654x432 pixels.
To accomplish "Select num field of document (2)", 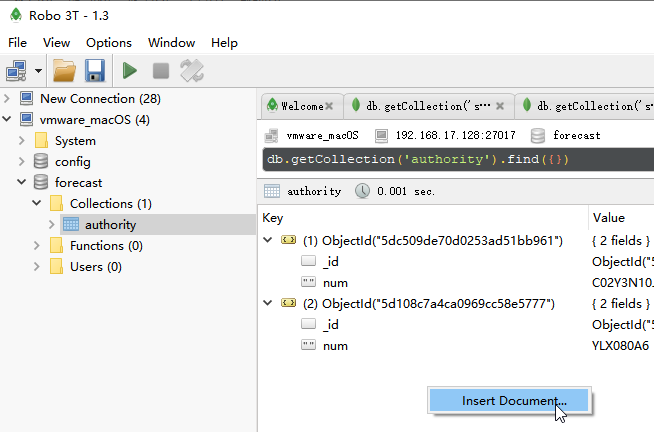I will [335, 346].
